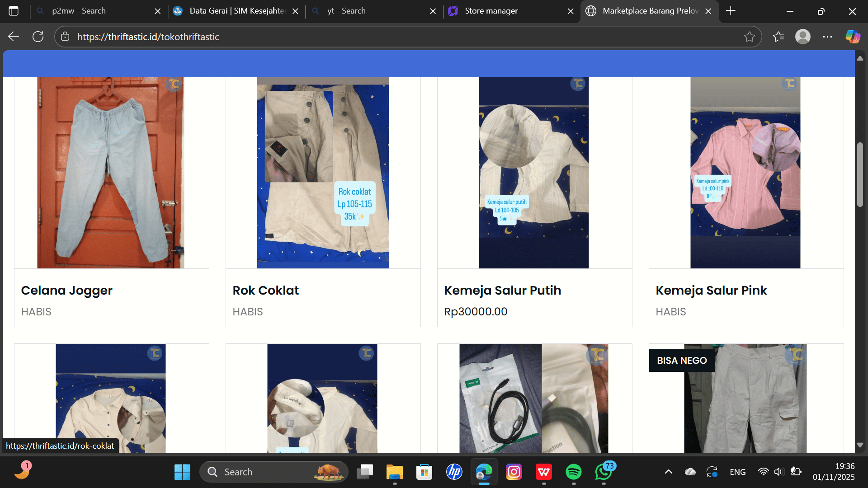This screenshot has height=488, width=868.
Task: Click HABIS under Kemeja Salur Pink
Action: [671, 312]
